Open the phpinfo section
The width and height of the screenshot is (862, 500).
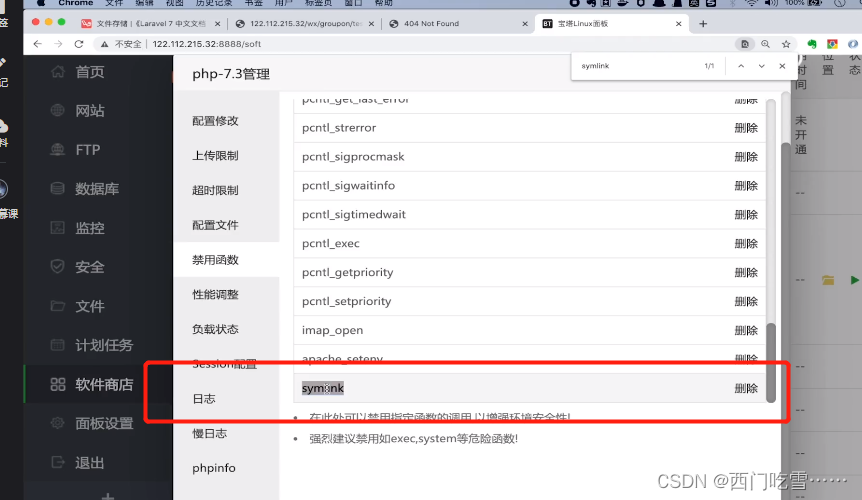(x=214, y=468)
